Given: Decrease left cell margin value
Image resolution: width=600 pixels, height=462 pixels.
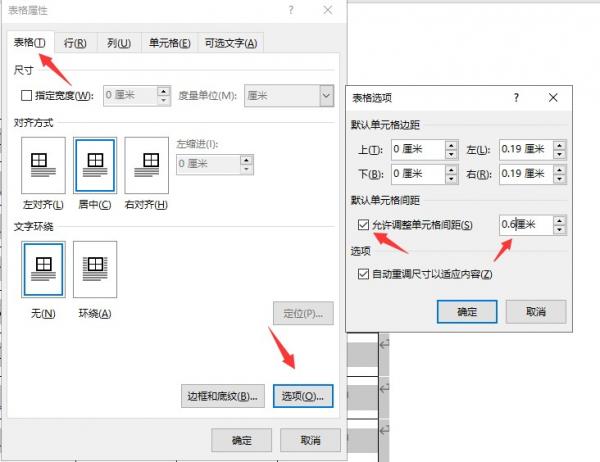Looking at the screenshot, I should pyautogui.click(x=559, y=154).
